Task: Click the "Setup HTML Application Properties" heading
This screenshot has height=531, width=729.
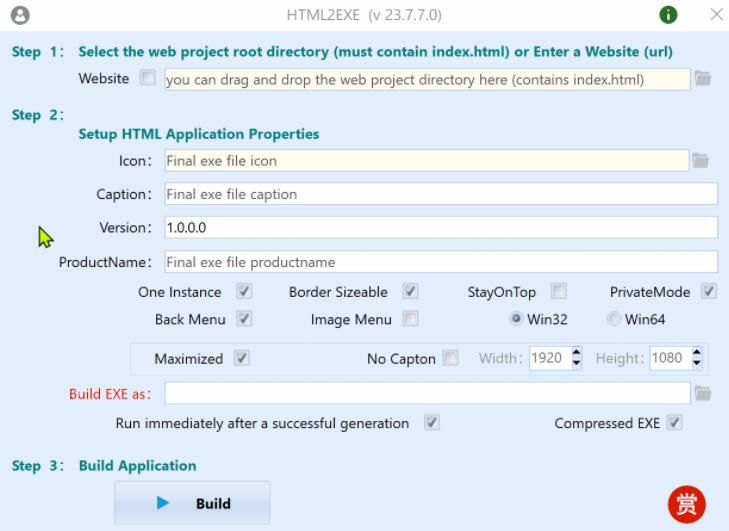Action: [199, 134]
